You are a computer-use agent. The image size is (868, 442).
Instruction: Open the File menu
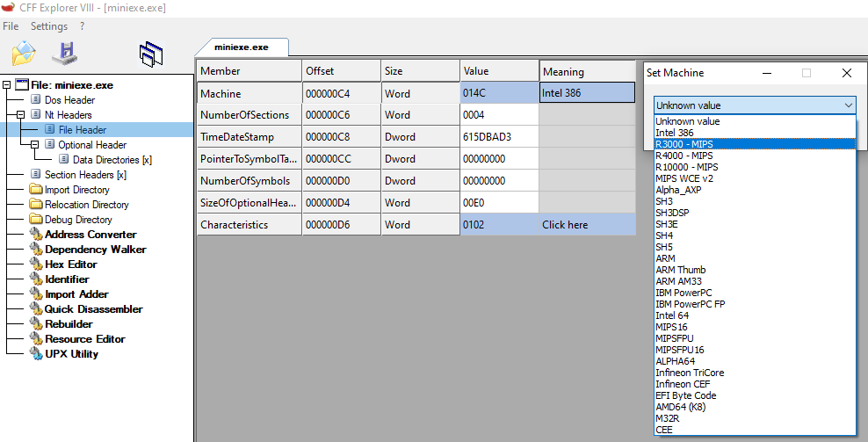coord(11,26)
